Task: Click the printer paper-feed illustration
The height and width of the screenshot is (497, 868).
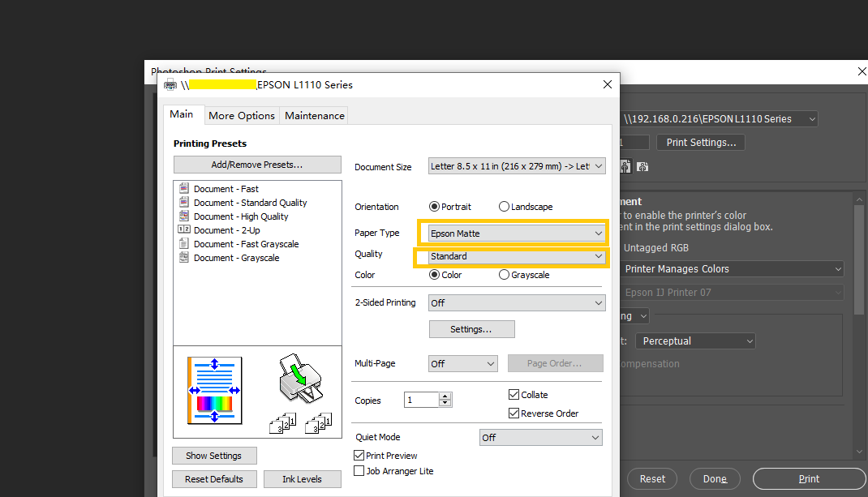Action: point(300,378)
